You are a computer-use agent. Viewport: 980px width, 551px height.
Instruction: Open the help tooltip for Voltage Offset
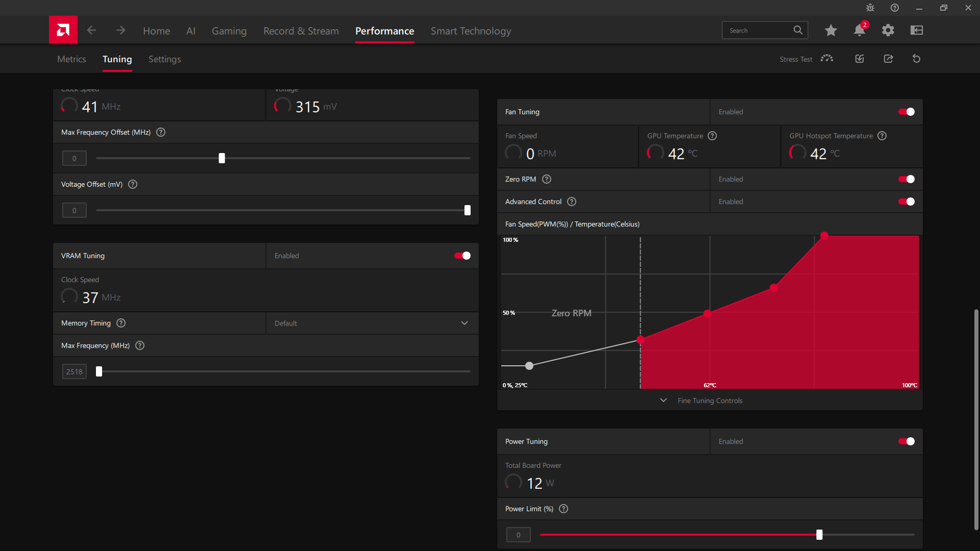point(132,184)
